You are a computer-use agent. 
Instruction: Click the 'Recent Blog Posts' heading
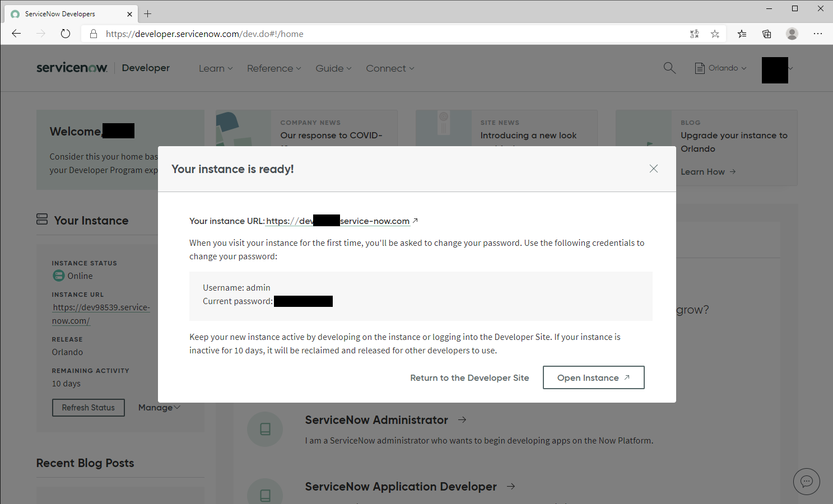[x=85, y=463]
